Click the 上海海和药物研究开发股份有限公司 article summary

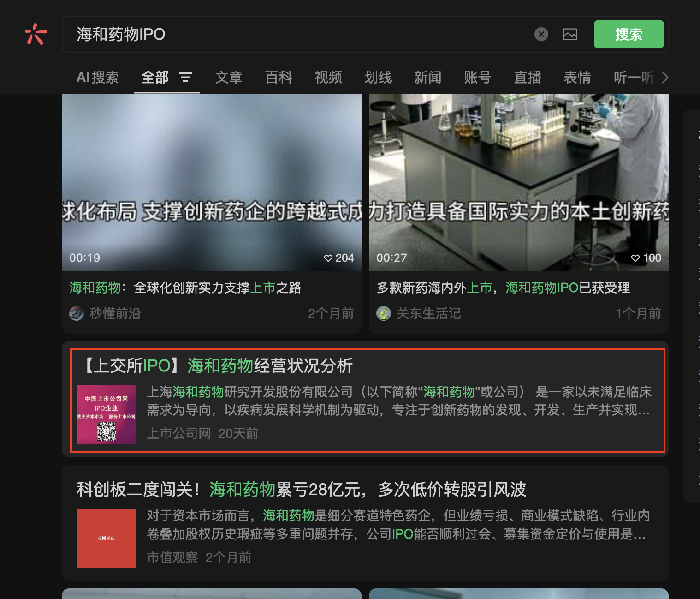(399, 401)
